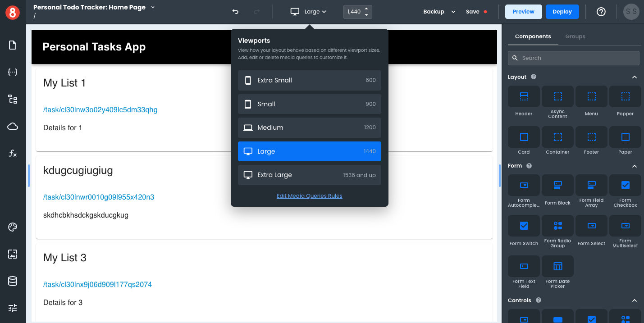The image size is (644, 323).
Task: Click the Deploy button
Action: point(562,12)
